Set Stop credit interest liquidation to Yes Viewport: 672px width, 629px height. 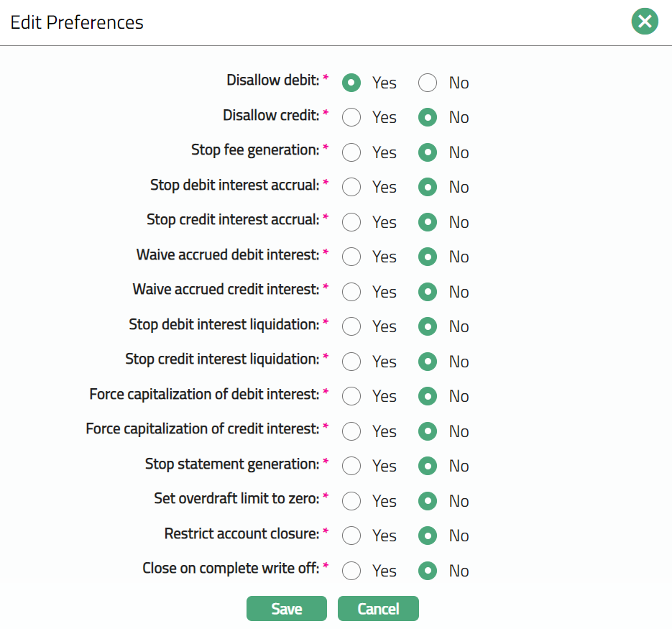(x=351, y=362)
